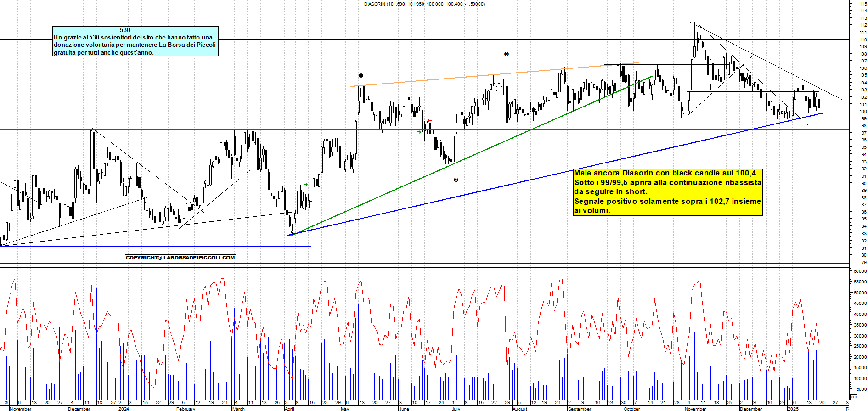The width and height of the screenshot is (868, 411).
Task: Click price level 100 on price axis
Action: click(863, 111)
